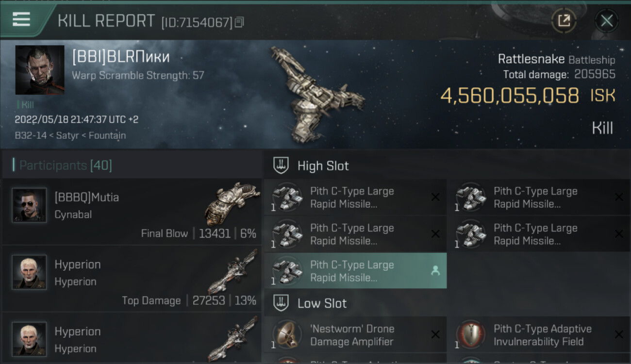Image resolution: width=631 pixels, height=364 pixels.
Task: Select the Top Damage Hyperion portrait
Action: click(30, 272)
